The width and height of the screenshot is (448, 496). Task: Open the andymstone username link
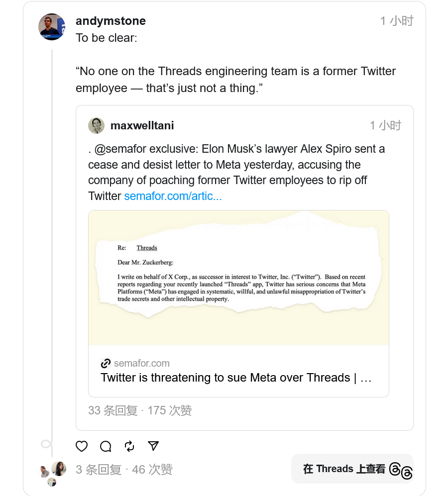pyautogui.click(x=111, y=21)
